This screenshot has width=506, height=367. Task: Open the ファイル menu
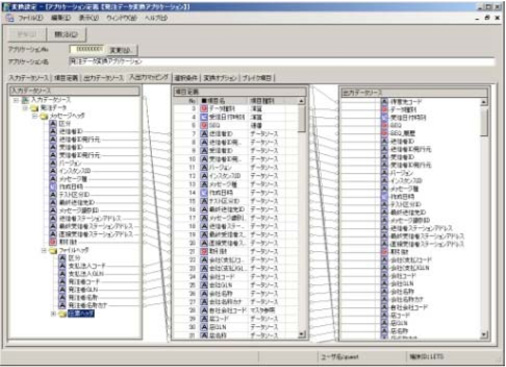pyautogui.click(x=30, y=18)
